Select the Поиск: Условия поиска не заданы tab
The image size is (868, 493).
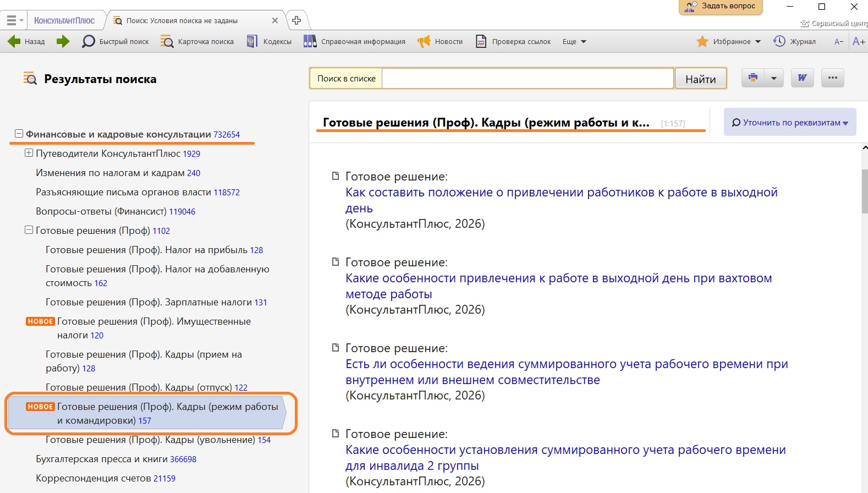pyautogui.click(x=182, y=20)
